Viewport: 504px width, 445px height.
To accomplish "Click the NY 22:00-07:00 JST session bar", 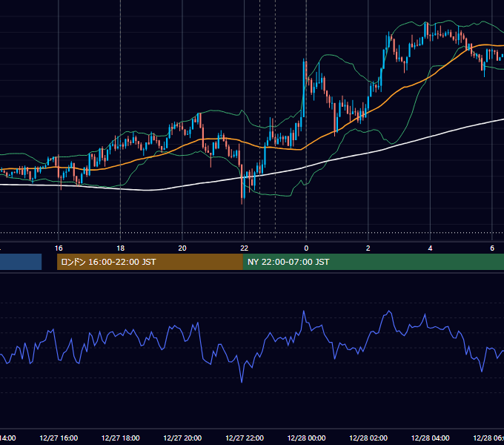I will pyautogui.click(x=373, y=262).
